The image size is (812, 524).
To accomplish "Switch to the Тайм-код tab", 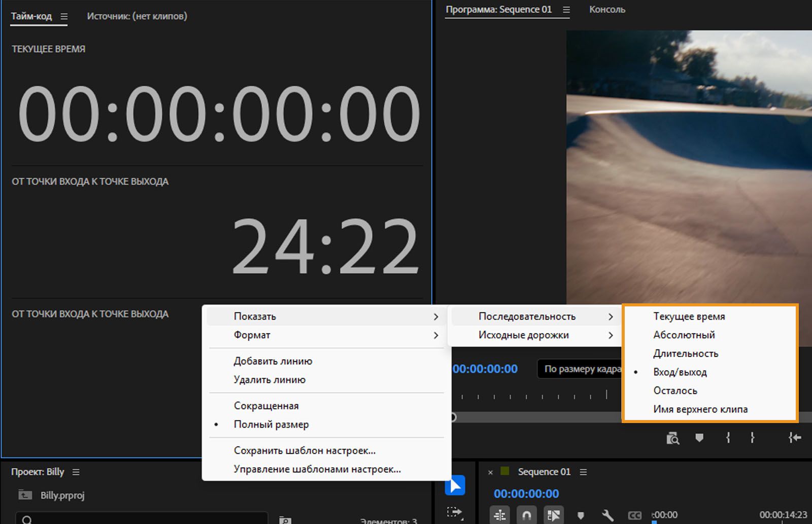I will point(31,16).
